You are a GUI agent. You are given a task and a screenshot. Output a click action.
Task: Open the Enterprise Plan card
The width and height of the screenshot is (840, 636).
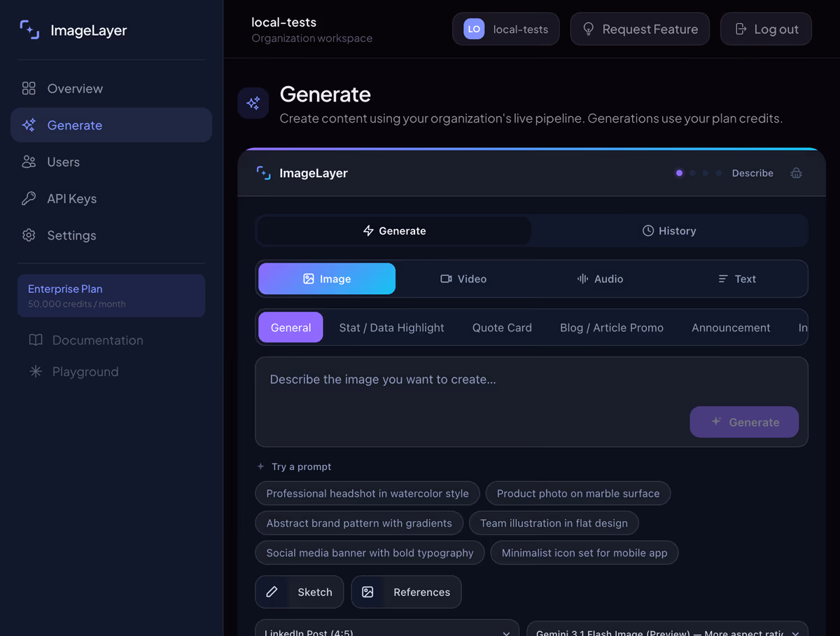coord(111,296)
